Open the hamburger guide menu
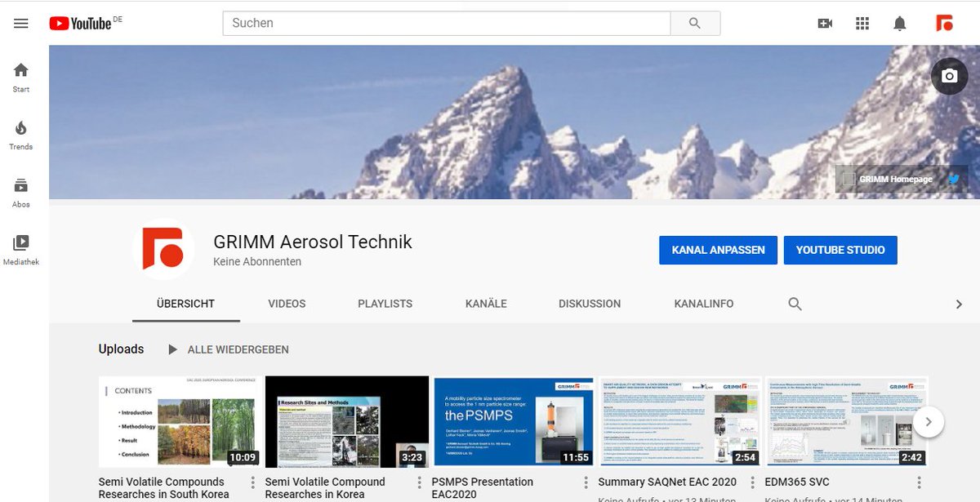This screenshot has width=980, height=502. (21, 24)
